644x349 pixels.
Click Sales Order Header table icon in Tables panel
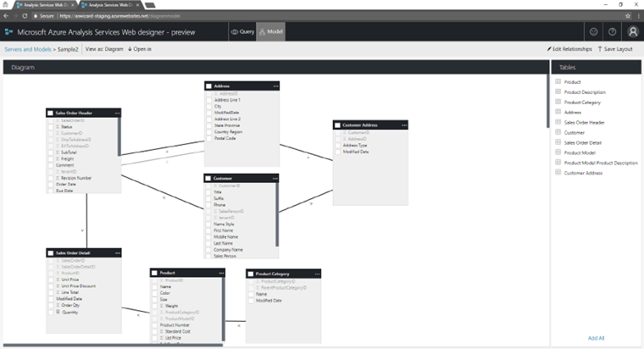[x=558, y=122]
